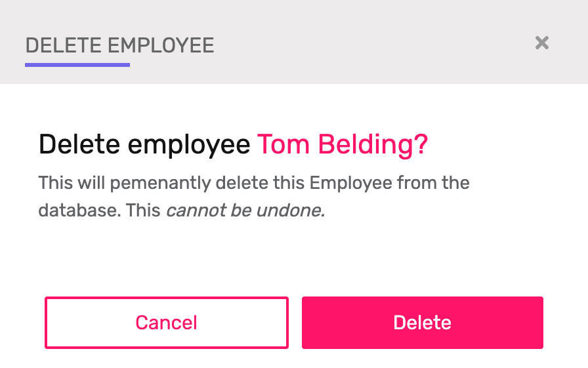Click the DELETE EMPLOYEE header title
Viewport: 588px width, 368px height.
coord(119,46)
